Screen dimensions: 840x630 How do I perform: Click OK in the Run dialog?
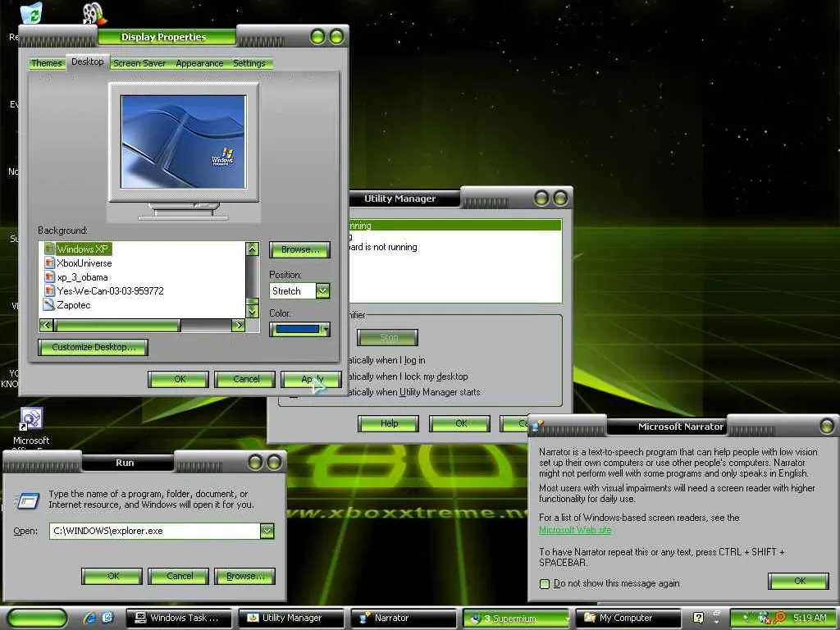pyautogui.click(x=112, y=577)
